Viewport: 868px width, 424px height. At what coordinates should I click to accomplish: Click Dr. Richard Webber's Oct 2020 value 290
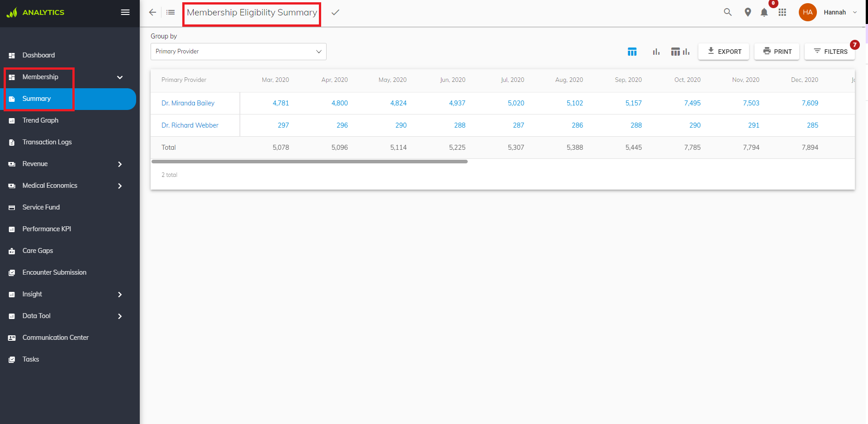(695, 125)
